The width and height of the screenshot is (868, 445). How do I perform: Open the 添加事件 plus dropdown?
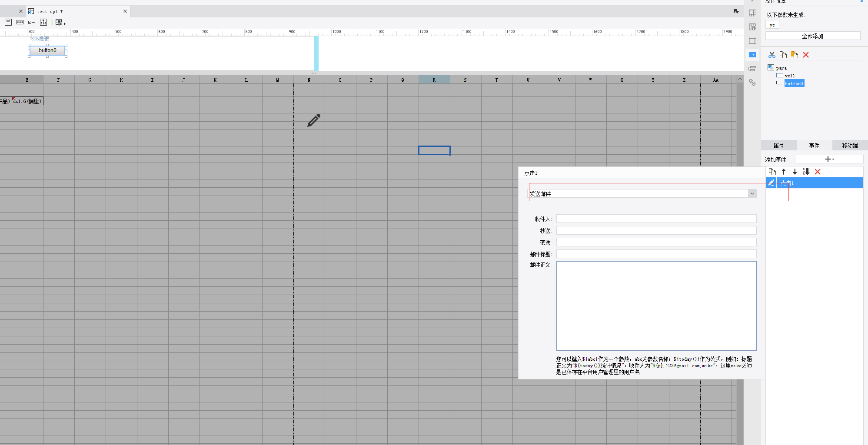tap(829, 159)
